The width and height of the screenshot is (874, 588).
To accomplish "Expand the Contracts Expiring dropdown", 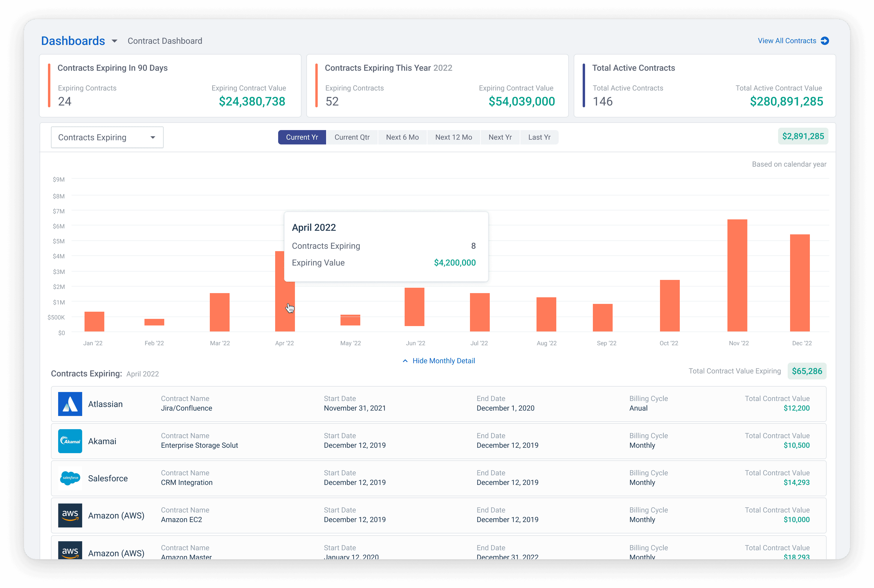I will [x=107, y=137].
